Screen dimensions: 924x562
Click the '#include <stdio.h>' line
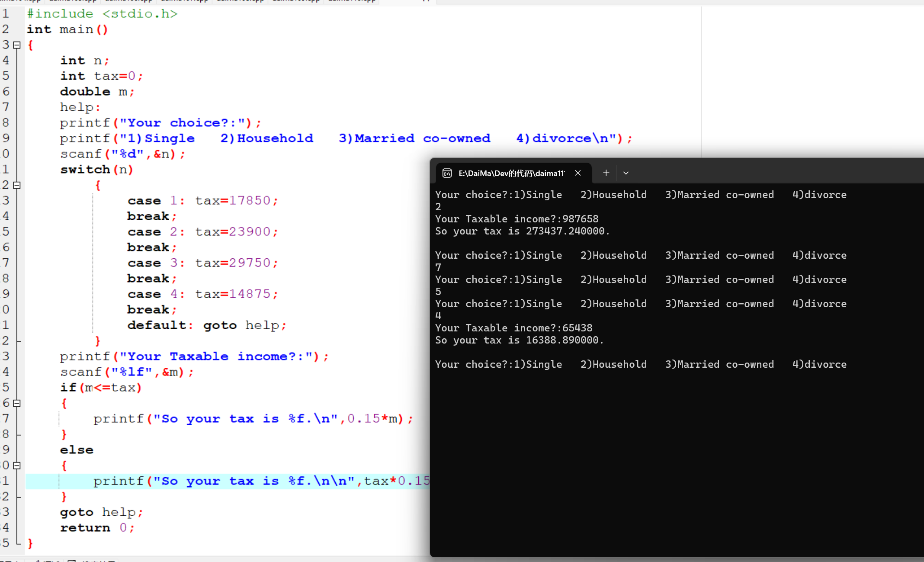102,14
